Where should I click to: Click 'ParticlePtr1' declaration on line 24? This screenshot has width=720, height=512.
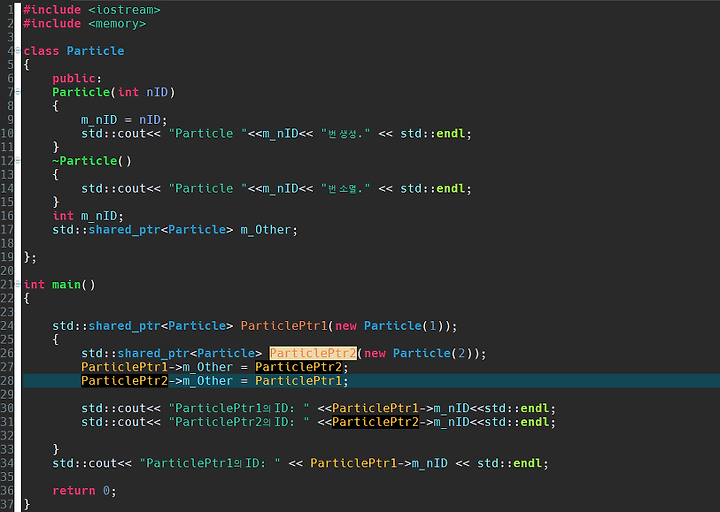tap(284, 326)
